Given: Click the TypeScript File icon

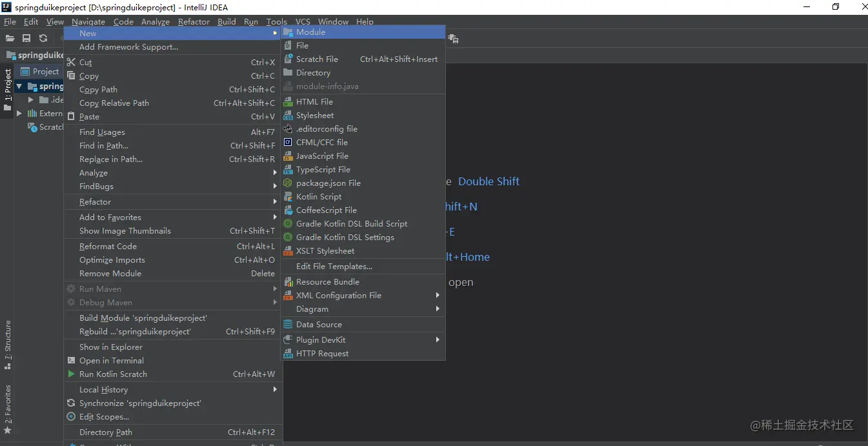Looking at the screenshot, I should (288, 170).
